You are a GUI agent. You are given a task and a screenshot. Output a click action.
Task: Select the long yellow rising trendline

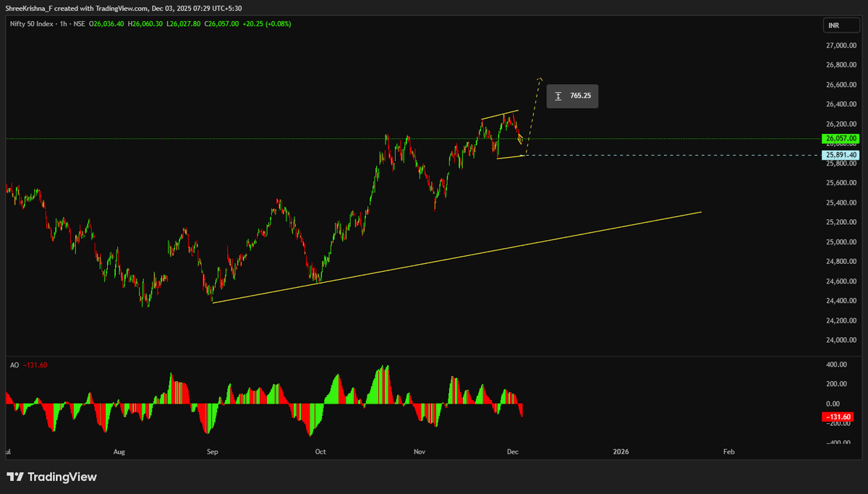point(456,257)
